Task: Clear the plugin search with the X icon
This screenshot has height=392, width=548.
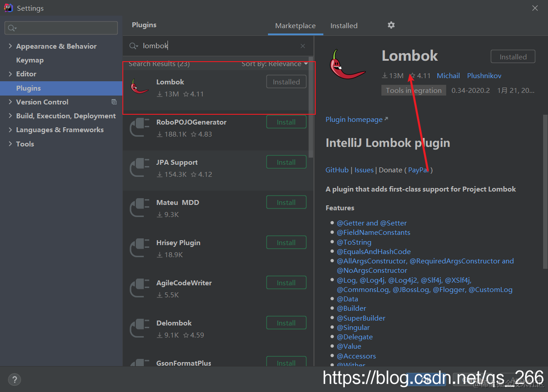Action: coord(303,46)
